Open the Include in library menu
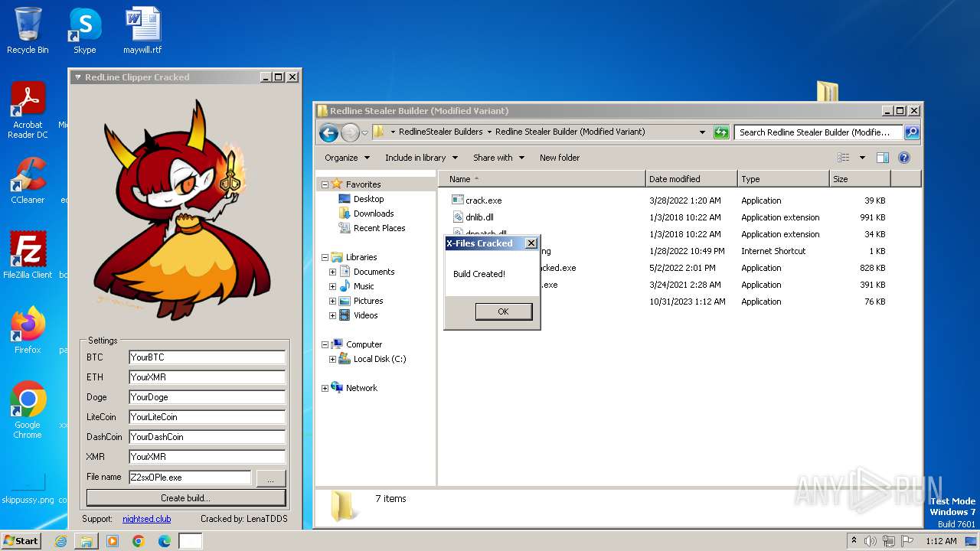This screenshot has width=980, height=551. (x=421, y=158)
